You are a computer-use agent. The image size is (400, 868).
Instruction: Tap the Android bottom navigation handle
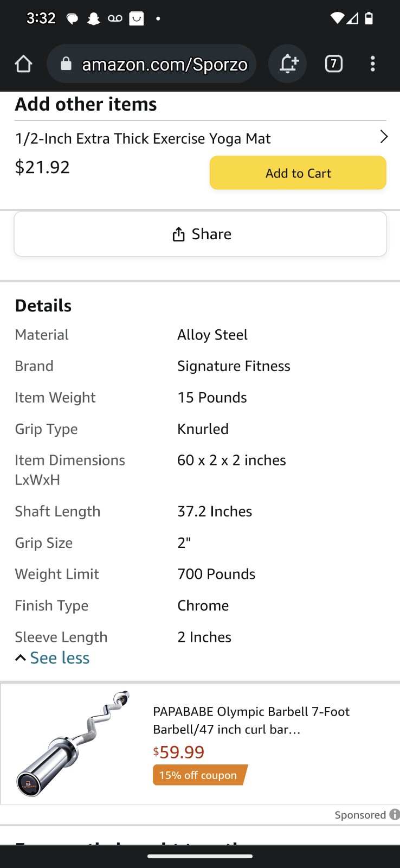(x=200, y=857)
